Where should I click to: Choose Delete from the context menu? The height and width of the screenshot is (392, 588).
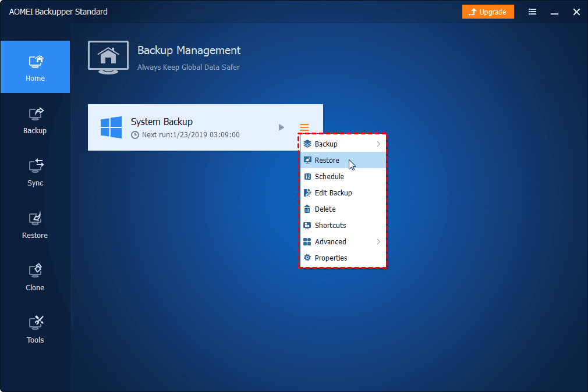click(x=325, y=209)
